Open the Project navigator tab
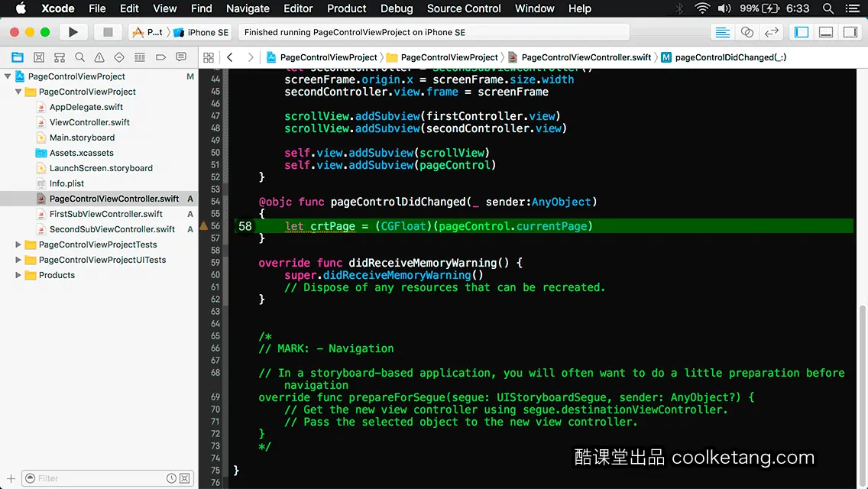 click(18, 57)
